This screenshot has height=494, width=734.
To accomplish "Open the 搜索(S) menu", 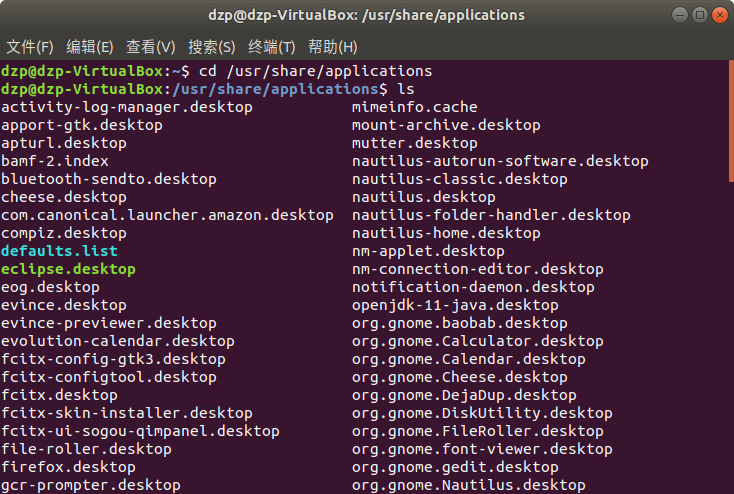I will [x=211, y=47].
